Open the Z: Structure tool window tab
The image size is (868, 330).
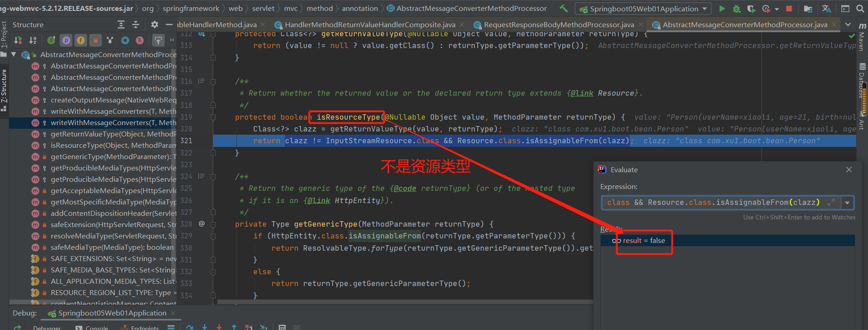tap(4, 90)
